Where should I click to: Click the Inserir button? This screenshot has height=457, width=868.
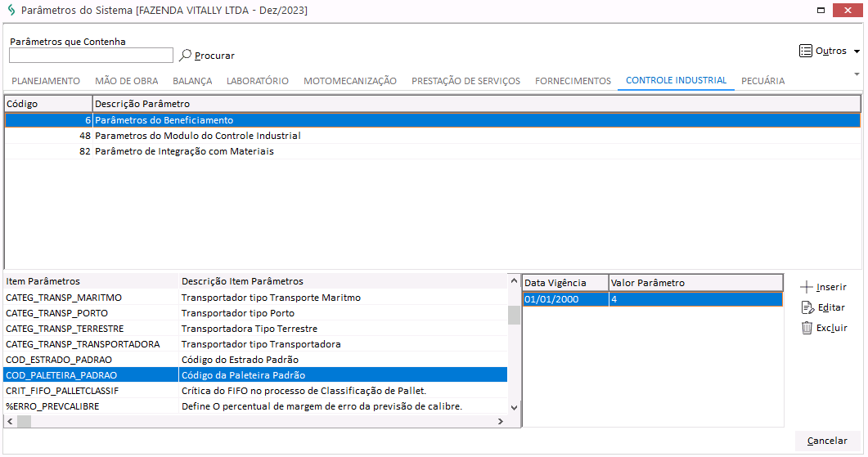click(824, 287)
